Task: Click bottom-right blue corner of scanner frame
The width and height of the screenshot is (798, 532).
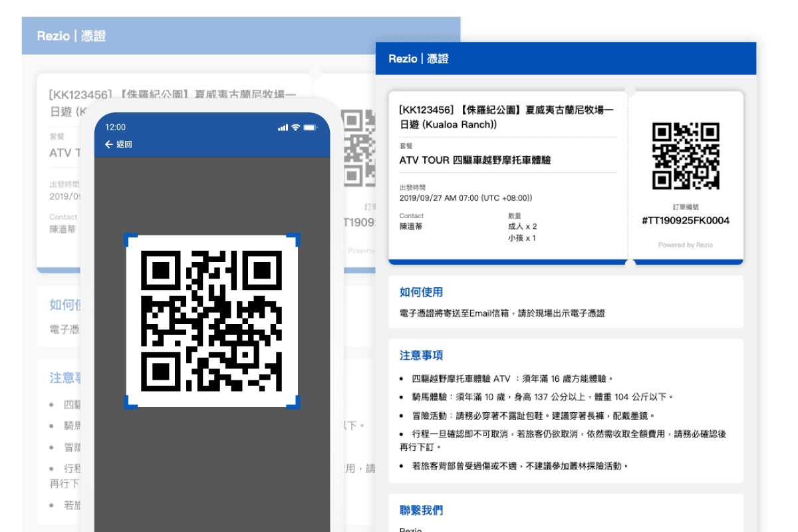Action: point(293,402)
